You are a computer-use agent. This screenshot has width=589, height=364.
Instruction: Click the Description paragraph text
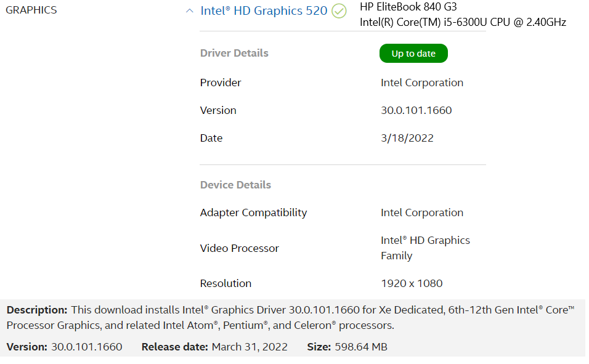point(290,317)
